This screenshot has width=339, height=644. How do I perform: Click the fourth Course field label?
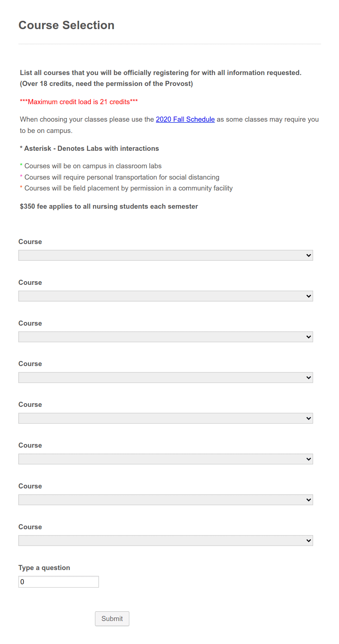pyautogui.click(x=30, y=364)
